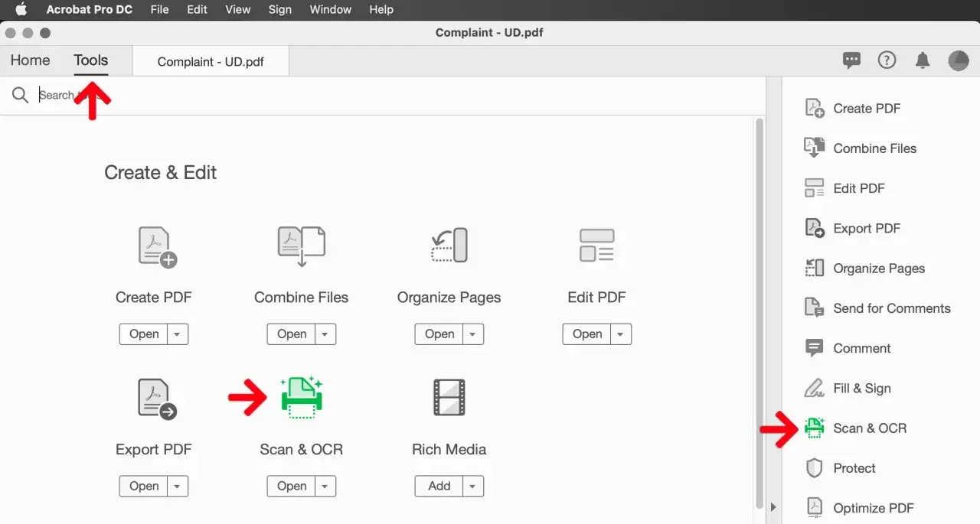The height and width of the screenshot is (524, 980).
Task: Open the Create PDF tool icon in main grid
Action: click(x=157, y=246)
